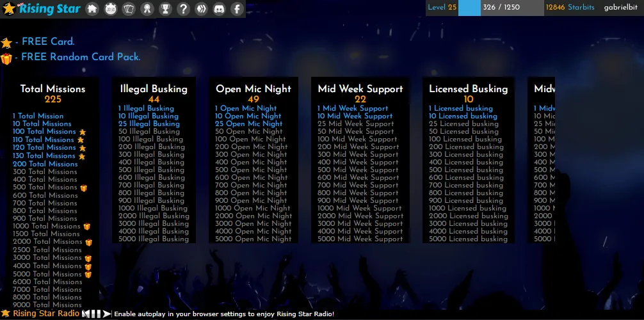This screenshot has height=320, width=644.
Task: Click the Rising Star Radio label
Action: point(46,314)
